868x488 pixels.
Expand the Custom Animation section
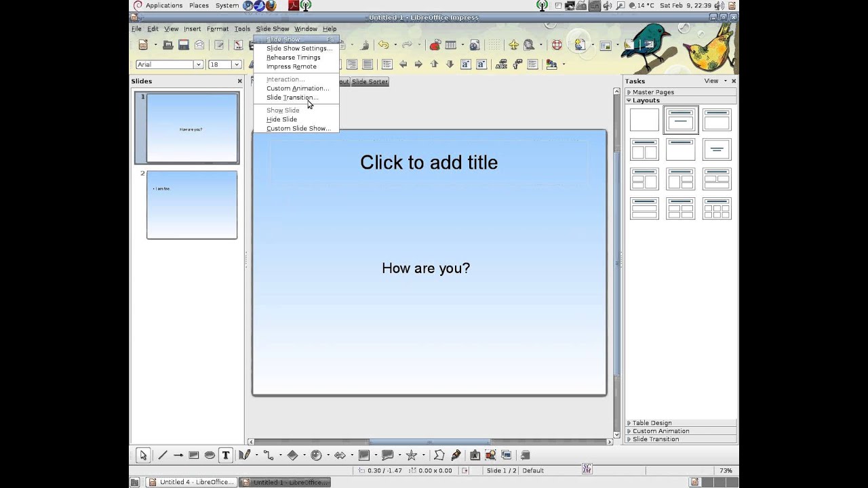point(681,431)
